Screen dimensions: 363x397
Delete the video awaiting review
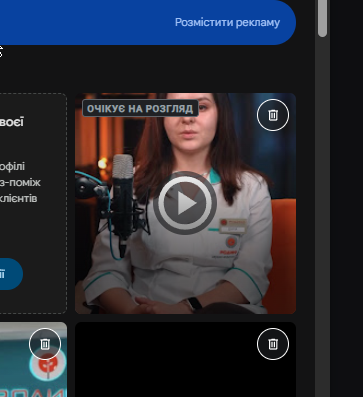click(x=273, y=115)
